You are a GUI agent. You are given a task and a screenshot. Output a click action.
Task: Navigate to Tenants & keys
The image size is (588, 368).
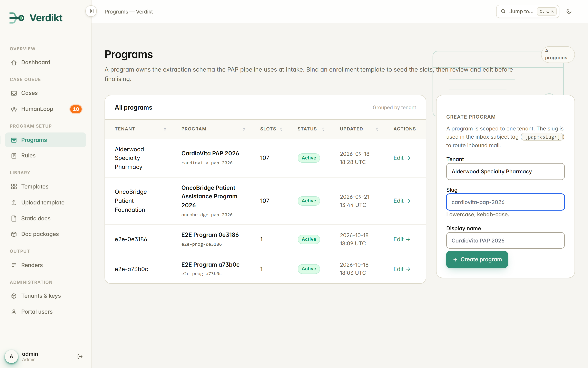click(46, 296)
